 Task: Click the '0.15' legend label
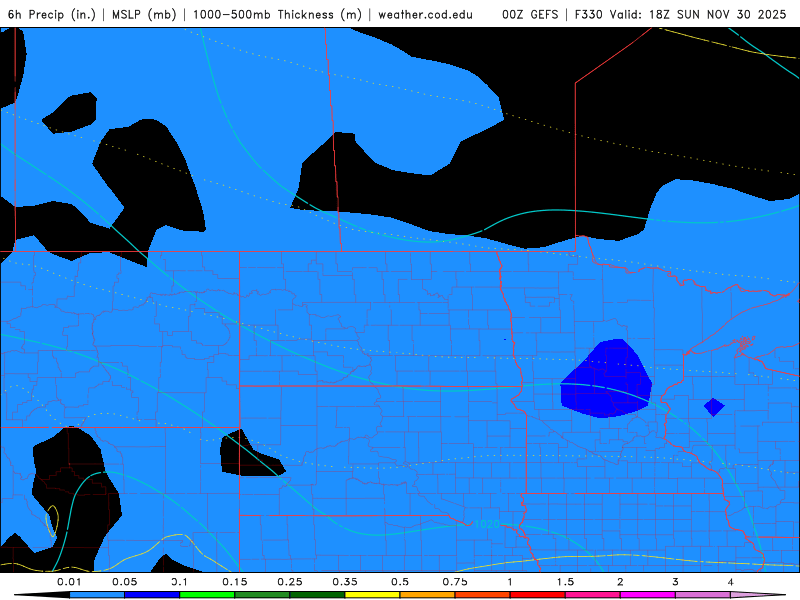click(x=235, y=582)
